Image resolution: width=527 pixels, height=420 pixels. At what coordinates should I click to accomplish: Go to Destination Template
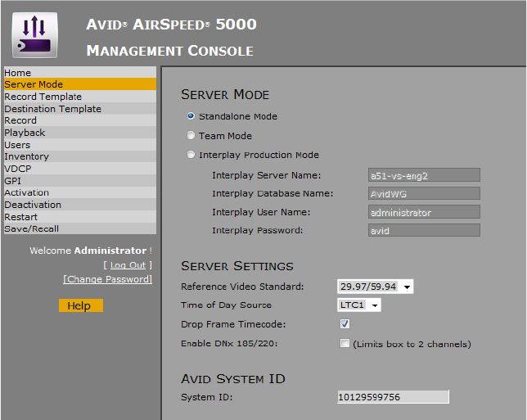point(80,109)
